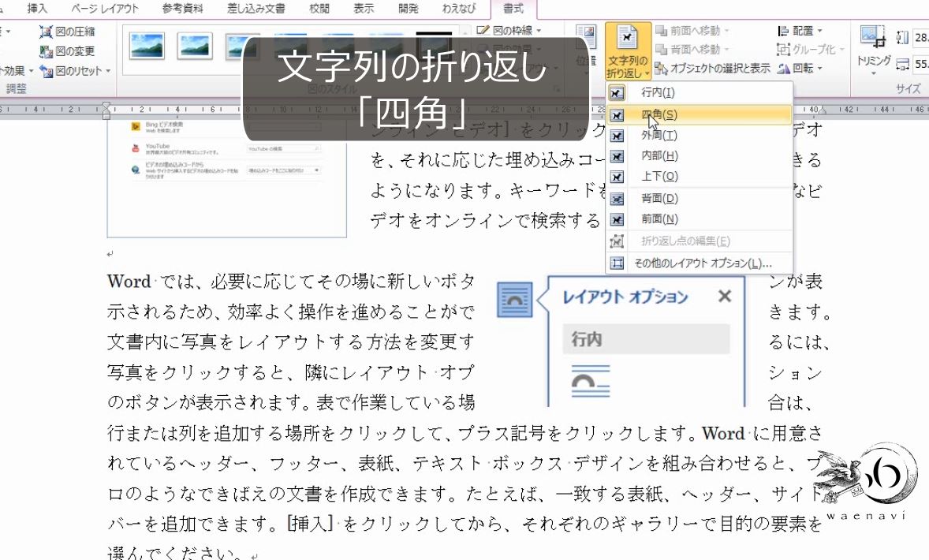Choose 上下 top and bottom wrapping

tap(700, 177)
